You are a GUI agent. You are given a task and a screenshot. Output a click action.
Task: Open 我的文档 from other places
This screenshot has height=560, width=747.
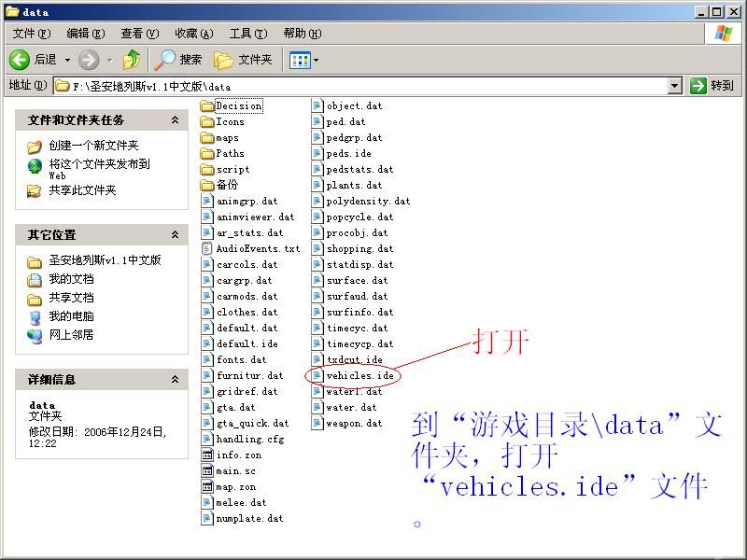tap(72, 279)
